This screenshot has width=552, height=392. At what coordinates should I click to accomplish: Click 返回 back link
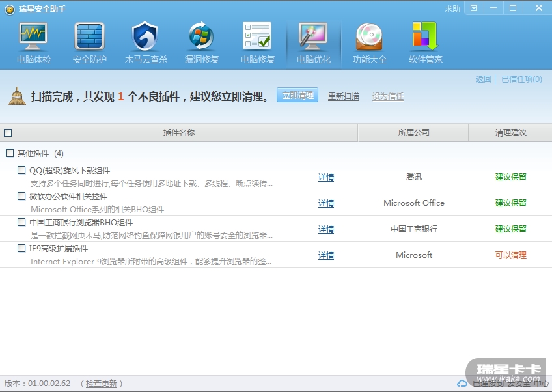coord(484,79)
